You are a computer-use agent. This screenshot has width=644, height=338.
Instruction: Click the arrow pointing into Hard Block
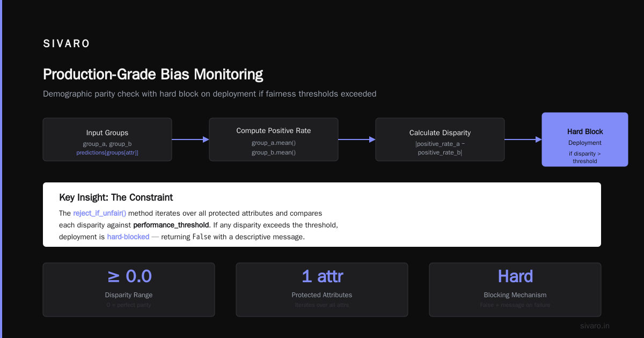[x=523, y=139]
